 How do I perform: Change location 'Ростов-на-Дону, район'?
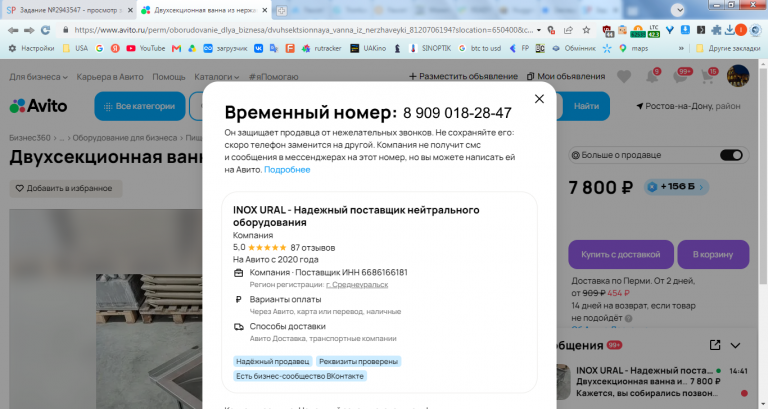(x=688, y=106)
